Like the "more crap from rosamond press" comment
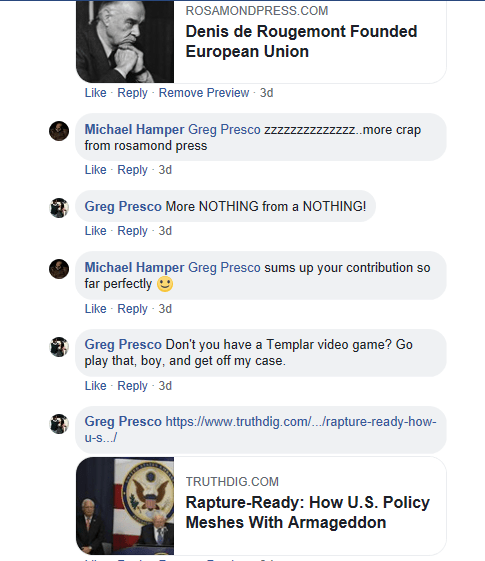This screenshot has height=561, width=485. [x=95, y=170]
